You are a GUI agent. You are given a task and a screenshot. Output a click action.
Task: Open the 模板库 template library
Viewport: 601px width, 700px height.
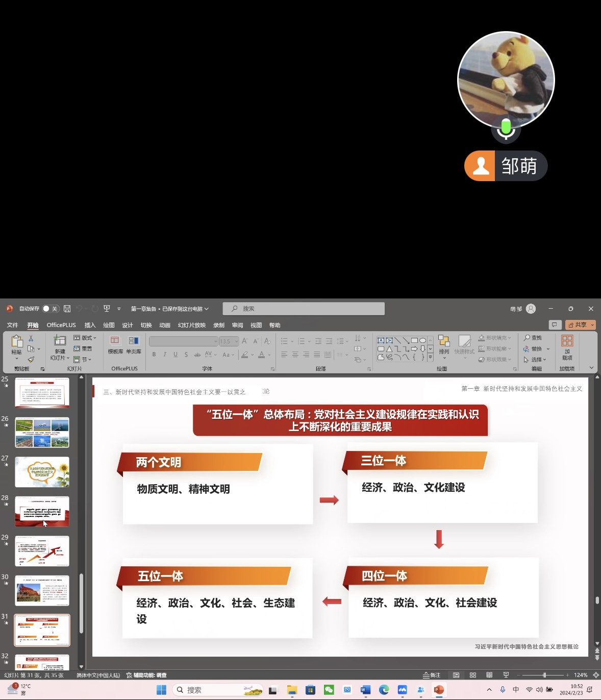coord(115,344)
